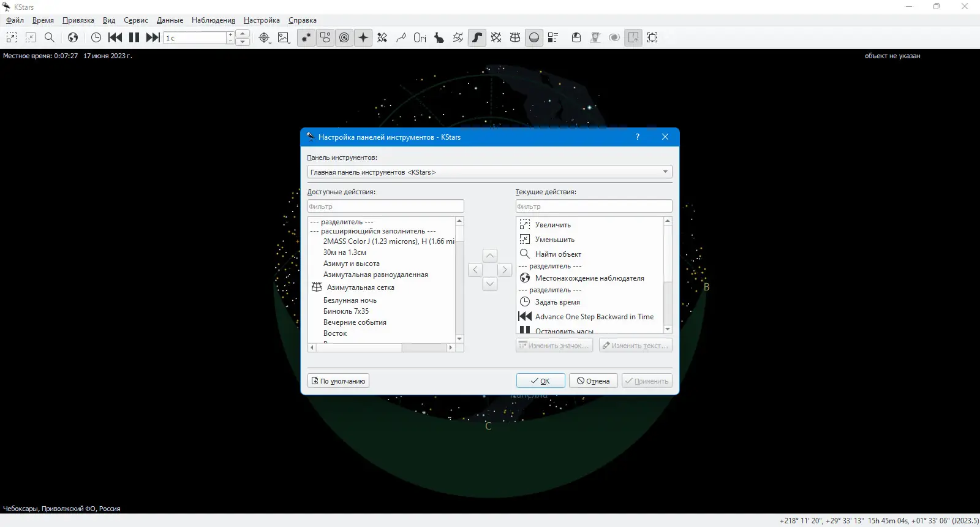
Task: Select Азимут и высота in available actions
Action: [x=382, y=263]
